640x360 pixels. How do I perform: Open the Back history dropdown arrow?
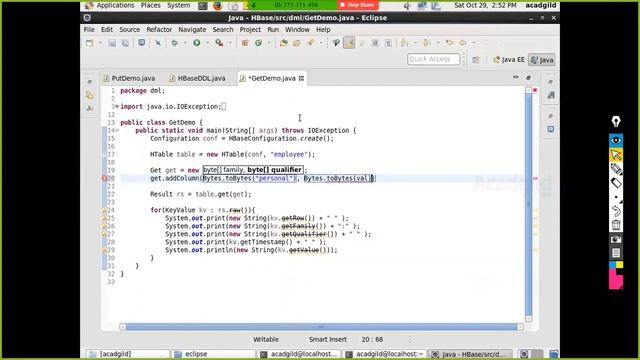pyautogui.click(x=473, y=43)
